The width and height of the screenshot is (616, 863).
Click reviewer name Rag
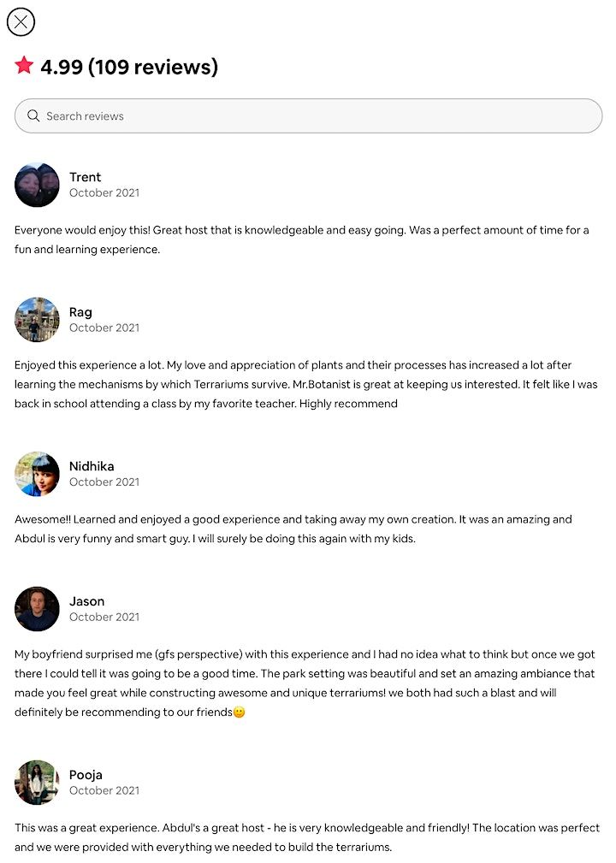coord(80,312)
